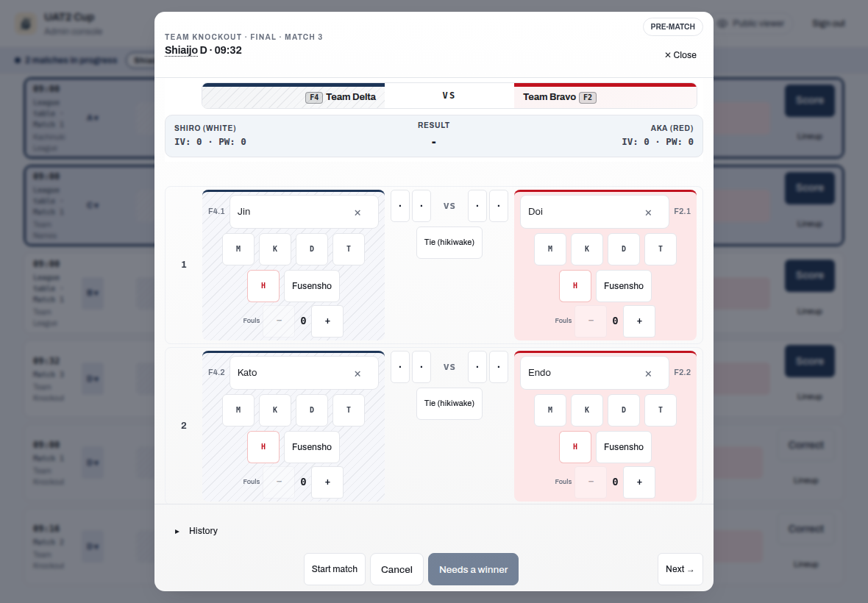Decrease Kato's fouls with minus
868x603 pixels.
pos(279,482)
